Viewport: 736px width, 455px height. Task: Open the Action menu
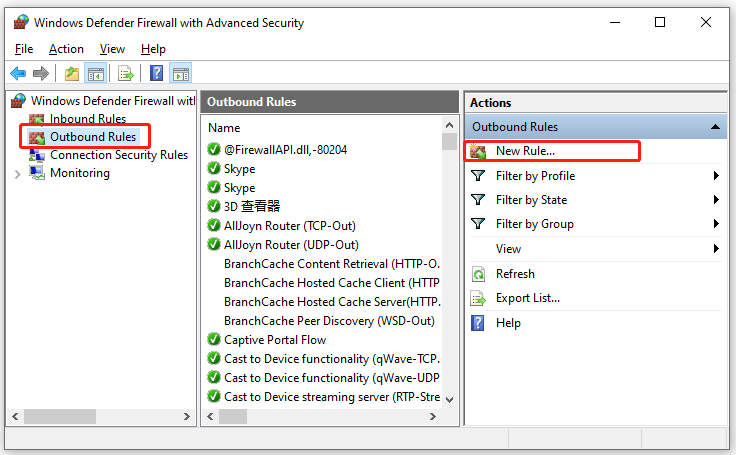(x=66, y=49)
